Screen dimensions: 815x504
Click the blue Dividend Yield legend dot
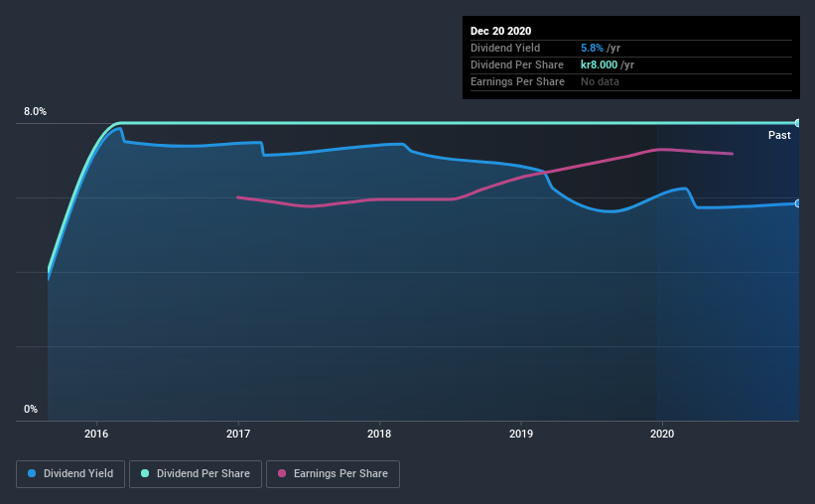click(x=32, y=473)
